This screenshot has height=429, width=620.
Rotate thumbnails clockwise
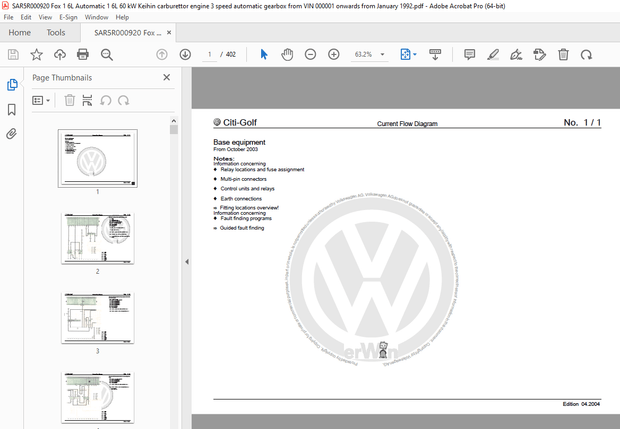(123, 100)
